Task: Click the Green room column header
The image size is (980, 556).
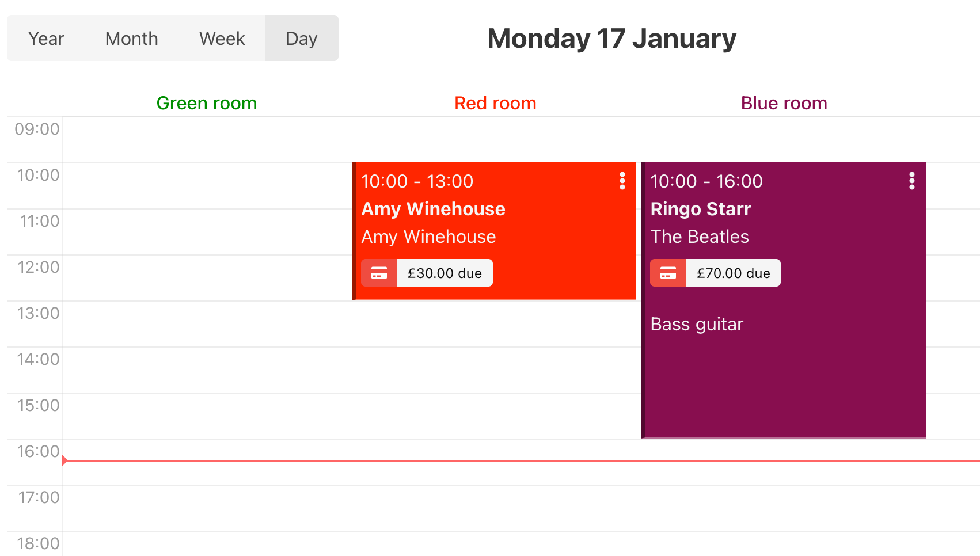Action: coord(207,103)
